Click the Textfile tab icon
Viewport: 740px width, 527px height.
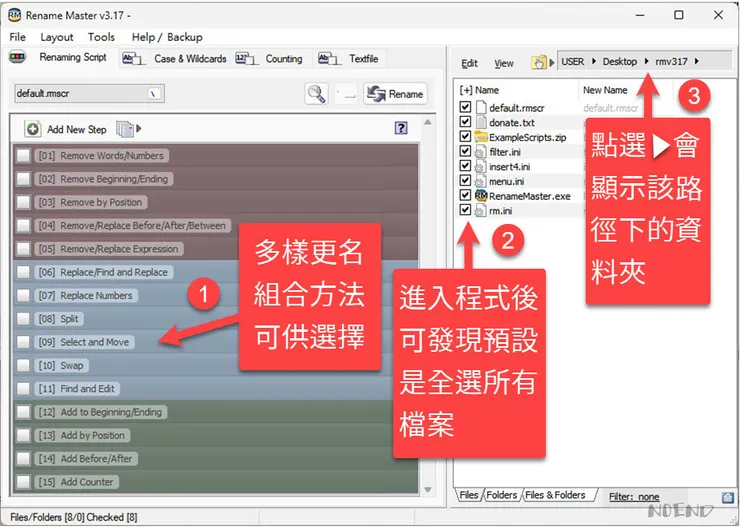[x=329, y=59]
